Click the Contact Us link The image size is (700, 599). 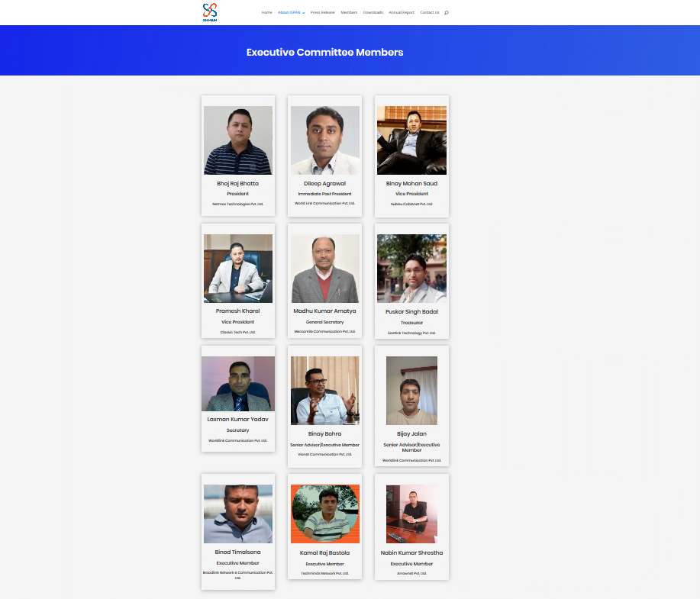coord(430,13)
